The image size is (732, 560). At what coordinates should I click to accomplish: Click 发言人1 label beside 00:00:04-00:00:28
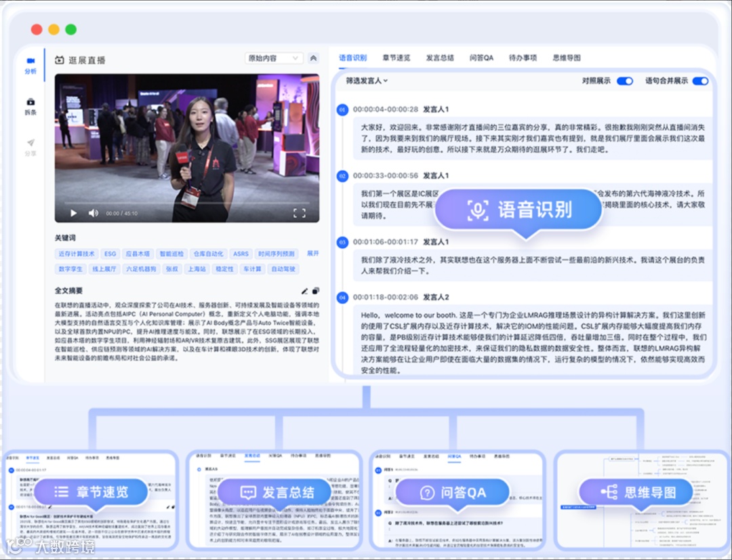pos(436,109)
